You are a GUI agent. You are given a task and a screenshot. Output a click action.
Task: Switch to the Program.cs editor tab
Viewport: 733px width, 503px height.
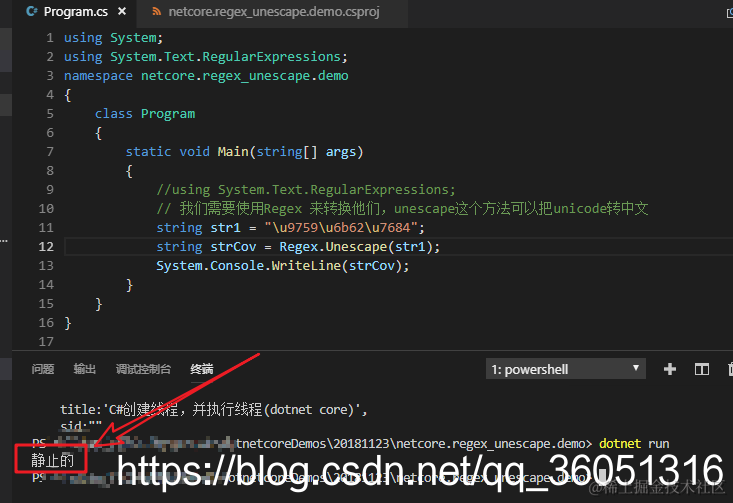click(76, 12)
